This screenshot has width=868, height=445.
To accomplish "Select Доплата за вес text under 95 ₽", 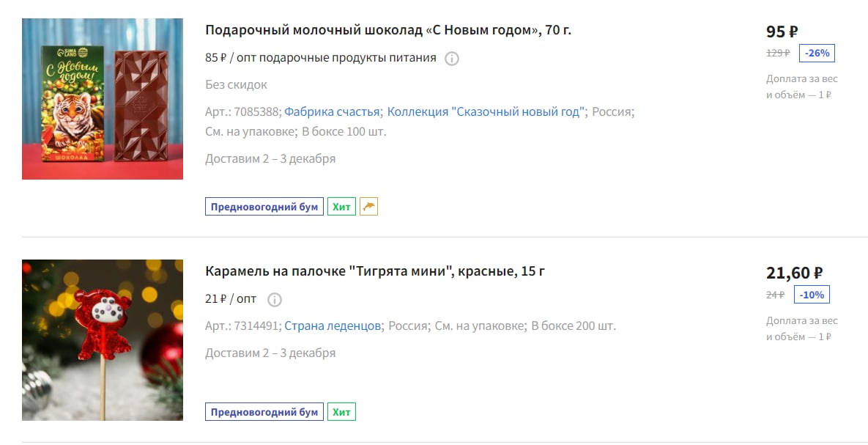I will (x=802, y=87).
